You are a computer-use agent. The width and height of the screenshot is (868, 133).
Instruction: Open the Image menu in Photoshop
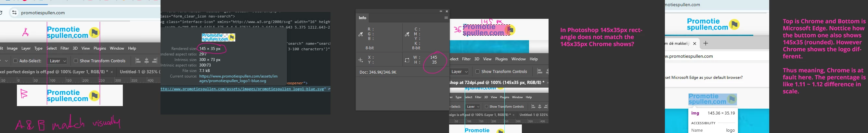tap(12, 48)
